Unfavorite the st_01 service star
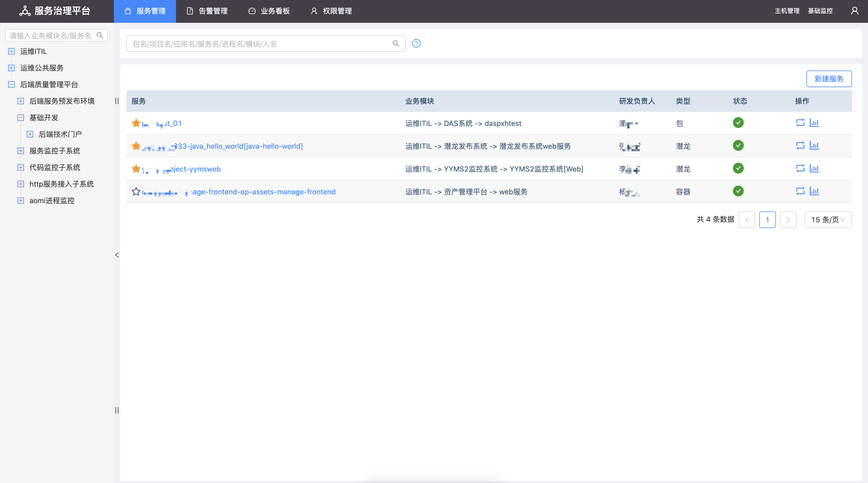The height and width of the screenshot is (483, 868). tap(136, 123)
